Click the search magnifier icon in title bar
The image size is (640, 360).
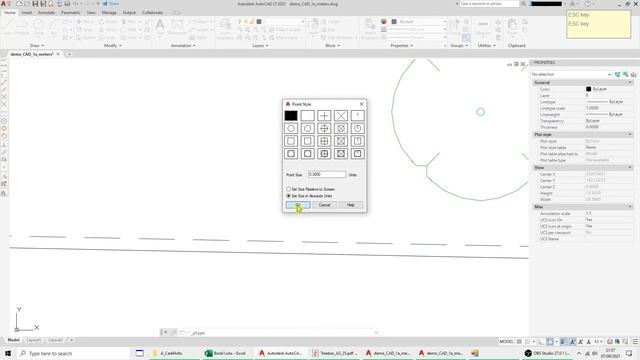[523, 4]
